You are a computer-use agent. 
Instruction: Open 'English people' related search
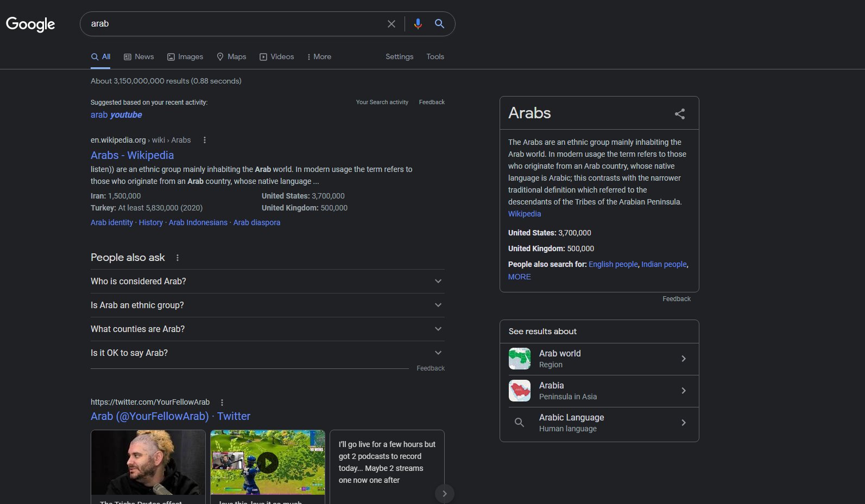point(614,264)
